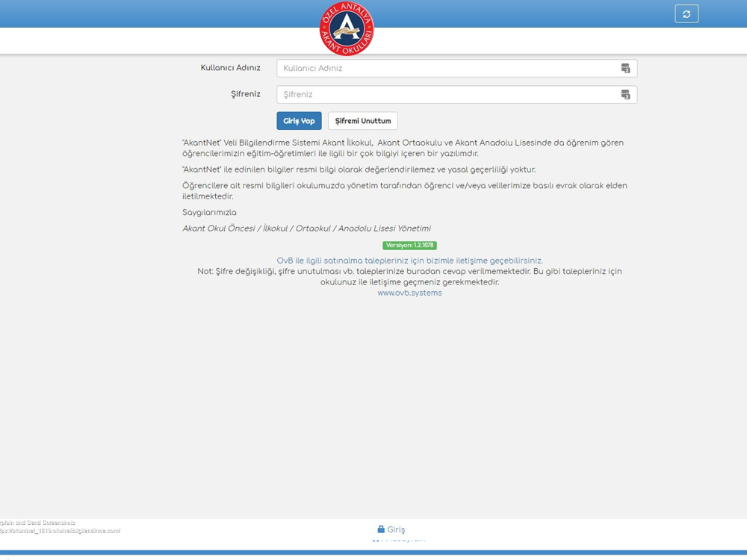Image resolution: width=747 pixels, height=560 pixels.
Task: Click the Şifreniz label
Action: [x=246, y=94]
